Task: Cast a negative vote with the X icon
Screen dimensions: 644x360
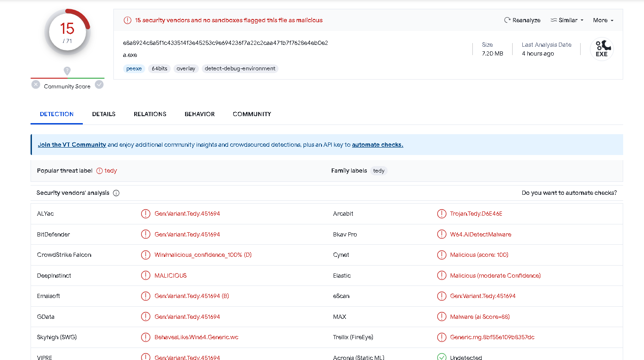Action: (x=36, y=85)
